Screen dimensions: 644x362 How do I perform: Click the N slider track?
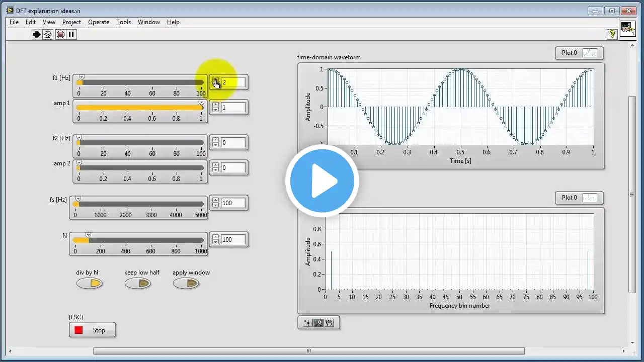pos(138,240)
